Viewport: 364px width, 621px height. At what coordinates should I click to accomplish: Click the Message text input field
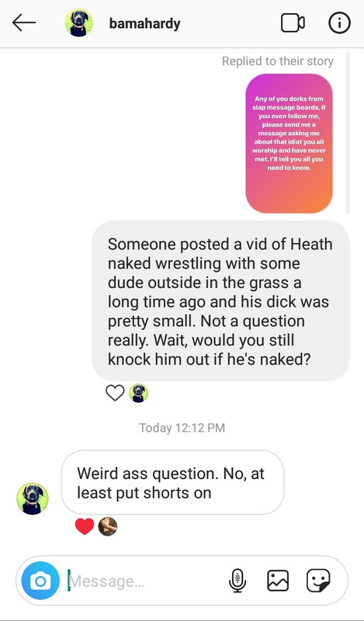tap(145, 581)
